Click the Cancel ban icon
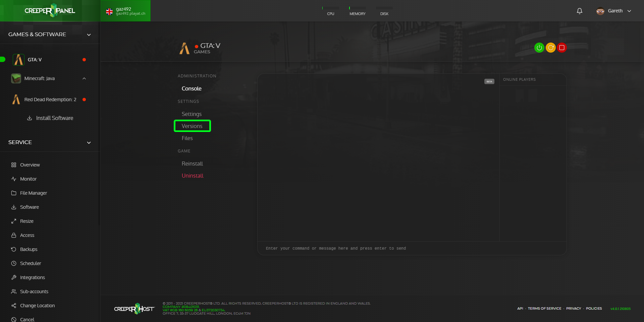Screen dimensions: 644x322 14,319
